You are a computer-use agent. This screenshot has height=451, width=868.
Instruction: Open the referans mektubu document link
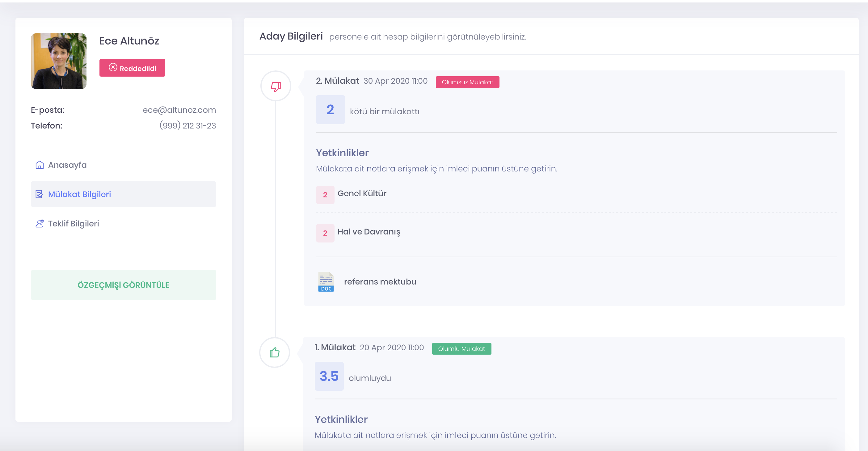(x=380, y=281)
